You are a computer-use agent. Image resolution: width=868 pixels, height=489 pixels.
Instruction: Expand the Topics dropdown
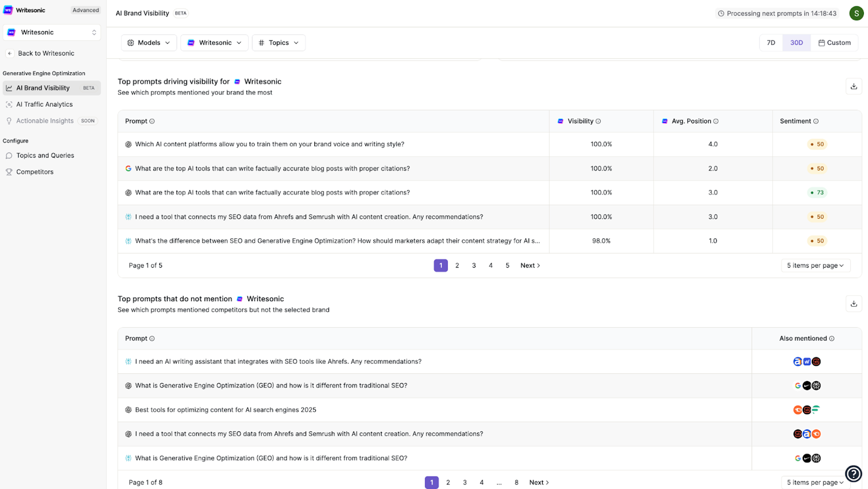[x=278, y=43]
